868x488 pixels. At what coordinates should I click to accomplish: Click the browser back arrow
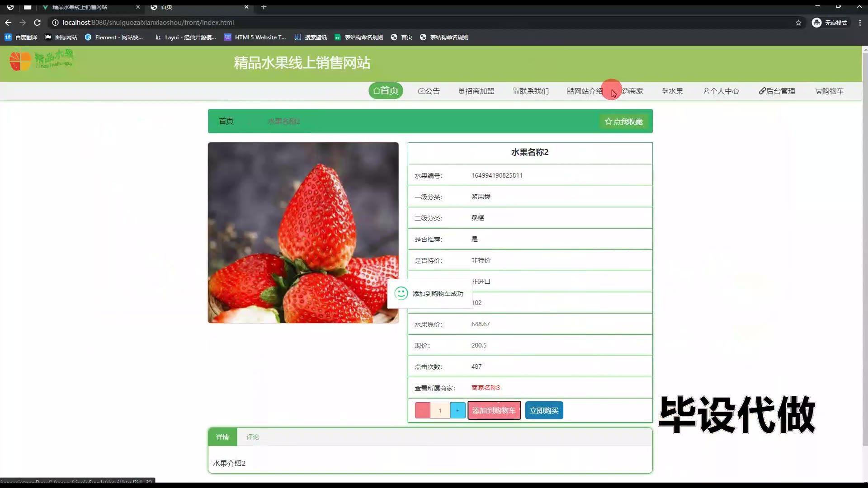[8, 23]
